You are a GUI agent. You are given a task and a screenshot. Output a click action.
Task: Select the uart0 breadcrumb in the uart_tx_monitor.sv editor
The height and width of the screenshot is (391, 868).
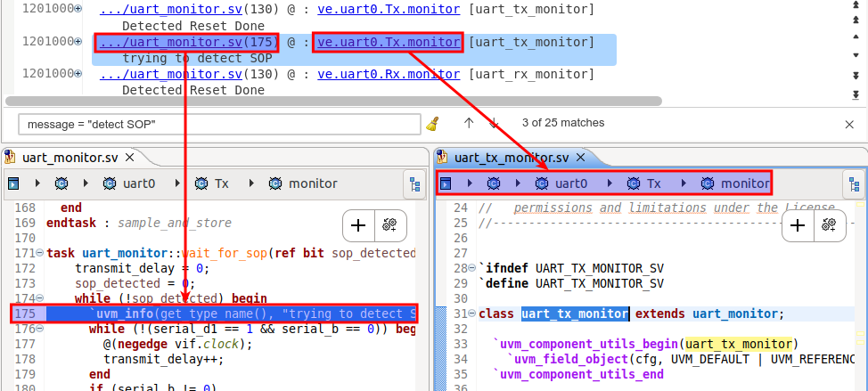[561, 183]
